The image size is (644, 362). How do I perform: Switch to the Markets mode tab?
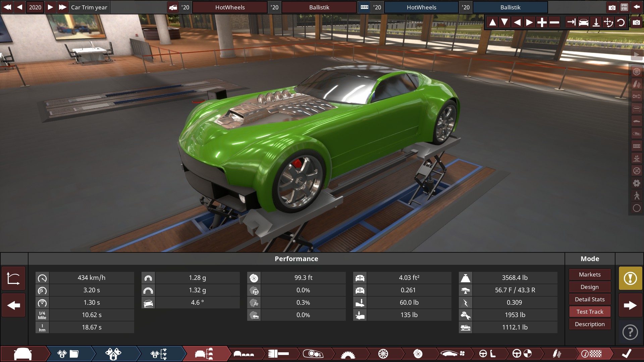590,275
